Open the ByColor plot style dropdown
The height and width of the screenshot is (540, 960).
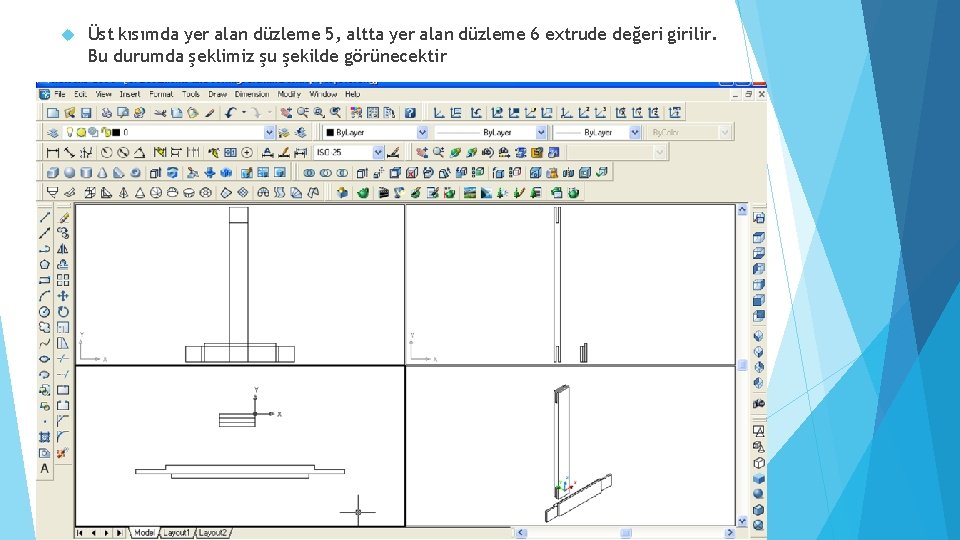click(725, 132)
